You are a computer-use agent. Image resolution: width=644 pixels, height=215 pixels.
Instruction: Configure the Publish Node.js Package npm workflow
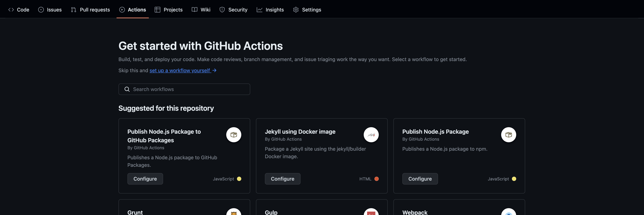pos(420,179)
